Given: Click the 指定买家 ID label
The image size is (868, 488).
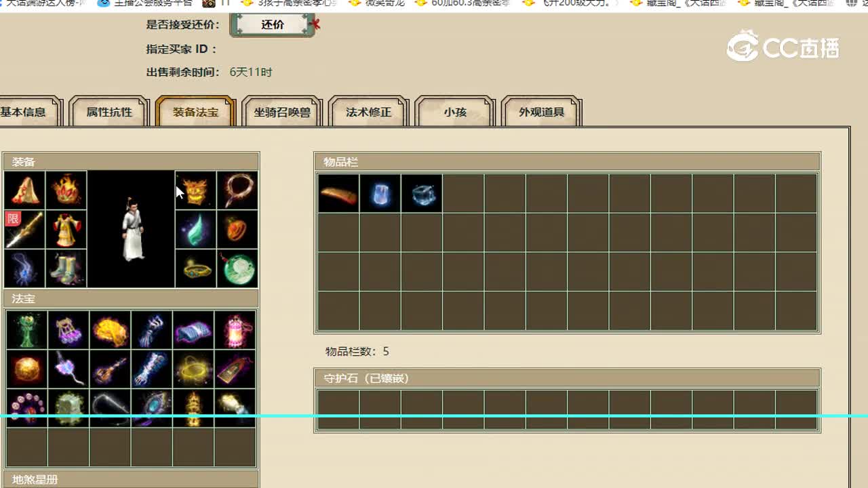Looking at the screenshot, I should (182, 49).
